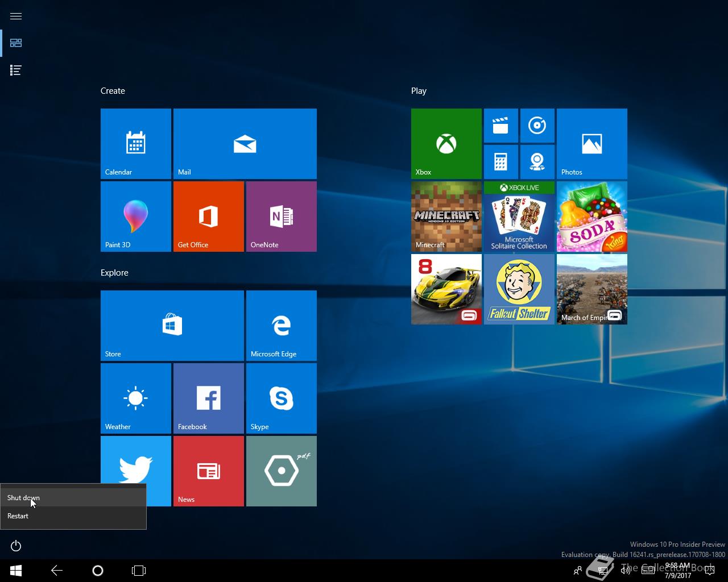
Task: Open the Weather tile
Action: 136,398
